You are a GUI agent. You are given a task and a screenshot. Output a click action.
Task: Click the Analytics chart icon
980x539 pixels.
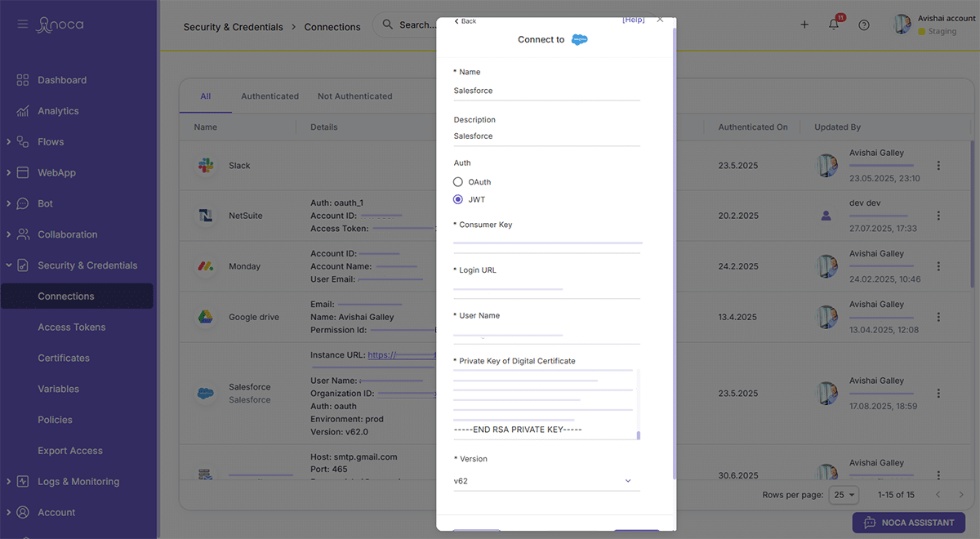point(23,111)
